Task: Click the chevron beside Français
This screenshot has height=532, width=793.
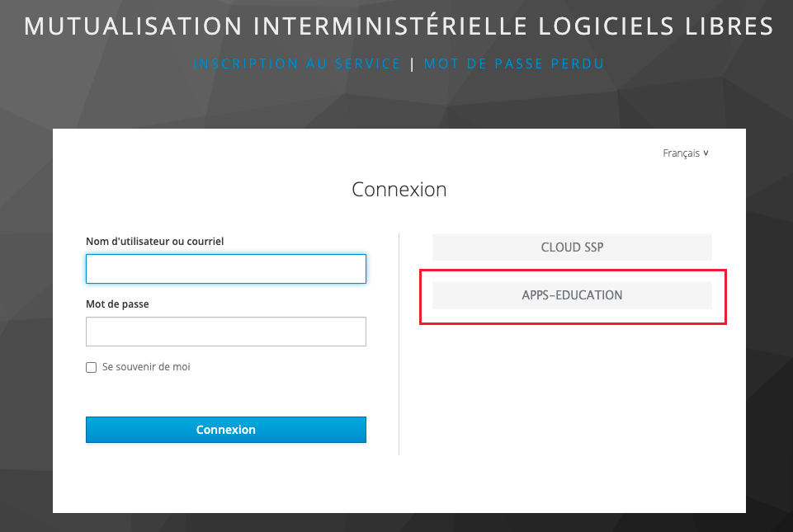Action: (706, 153)
